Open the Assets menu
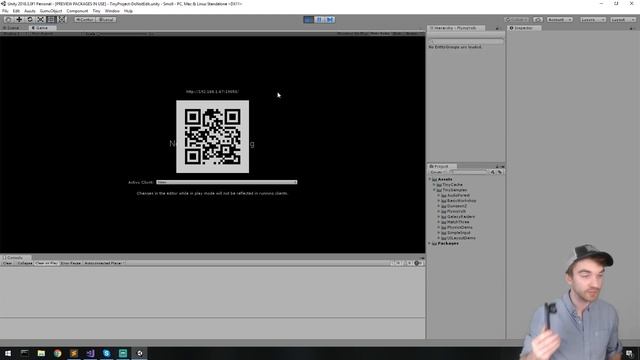Image resolution: width=640 pixels, height=360 pixels. tap(30, 11)
